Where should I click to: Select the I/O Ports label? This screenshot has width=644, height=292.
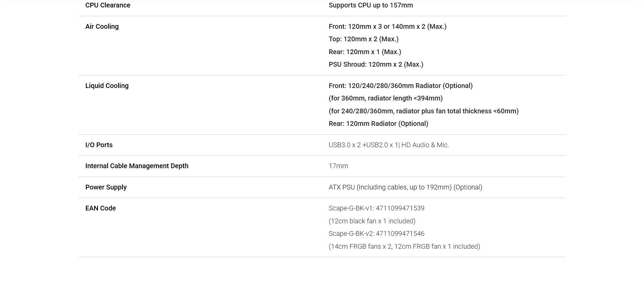(x=99, y=145)
